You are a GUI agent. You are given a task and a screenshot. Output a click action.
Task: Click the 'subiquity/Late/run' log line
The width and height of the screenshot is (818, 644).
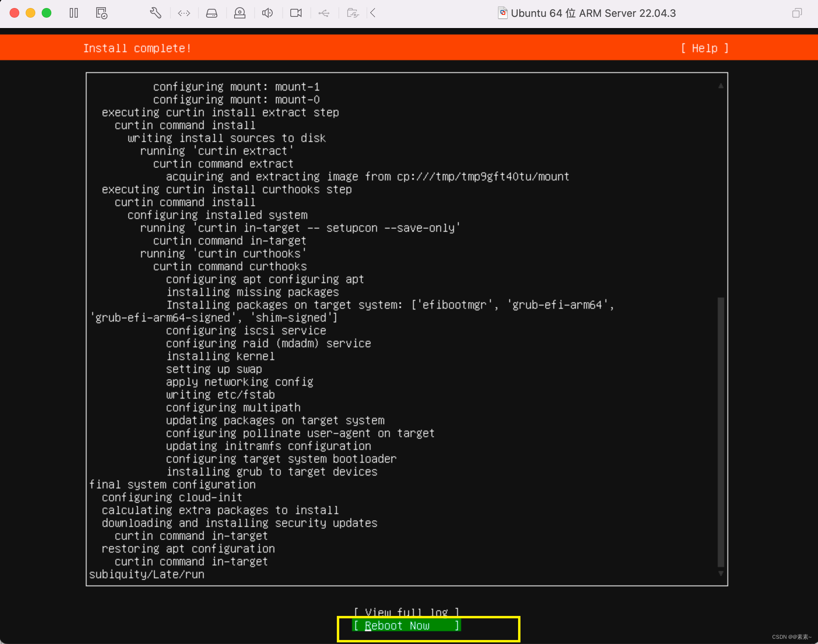147,574
